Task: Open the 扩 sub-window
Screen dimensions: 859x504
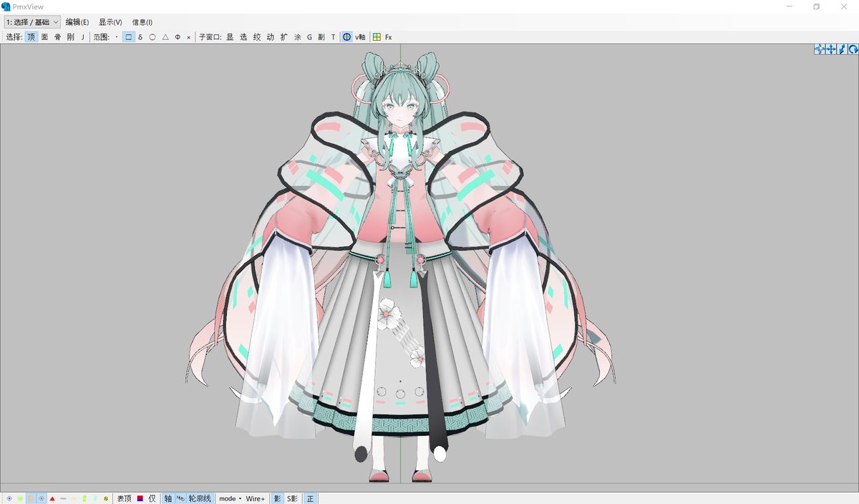Action: [x=284, y=37]
